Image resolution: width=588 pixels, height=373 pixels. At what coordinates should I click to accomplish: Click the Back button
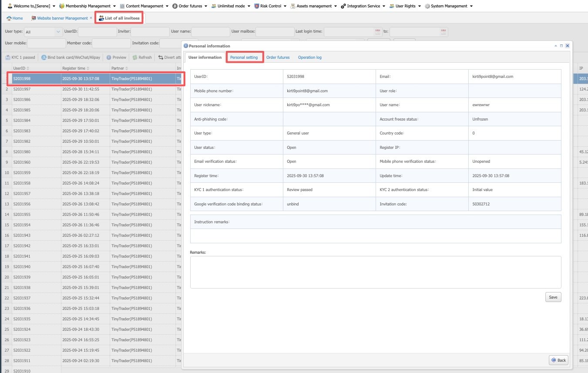tap(558, 360)
